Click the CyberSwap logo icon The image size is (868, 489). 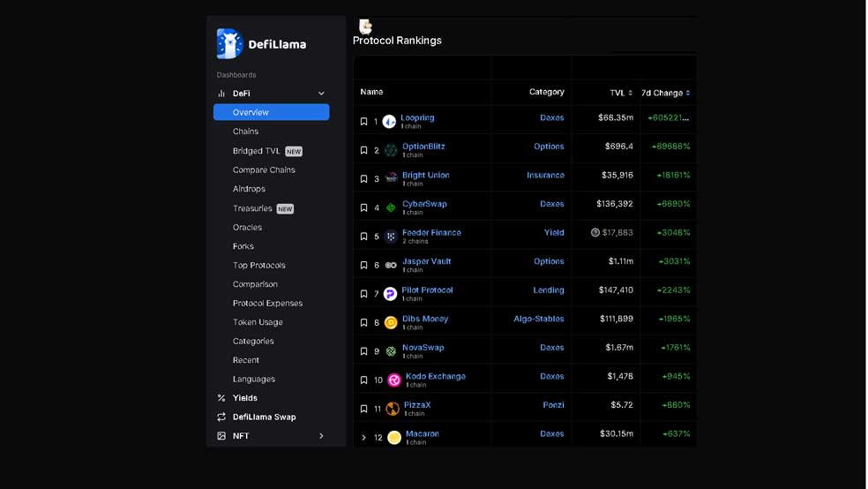(x=391, y=207)
